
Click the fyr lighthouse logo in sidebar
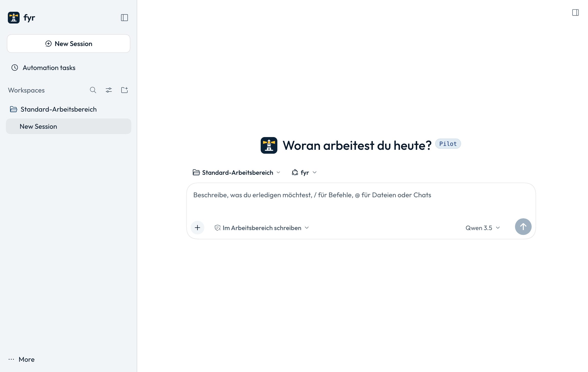coord(14,18)
